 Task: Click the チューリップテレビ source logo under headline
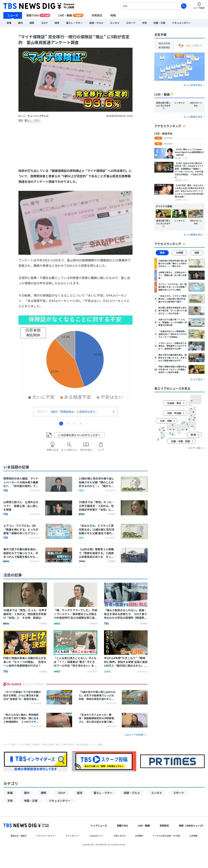pos(22,116)
